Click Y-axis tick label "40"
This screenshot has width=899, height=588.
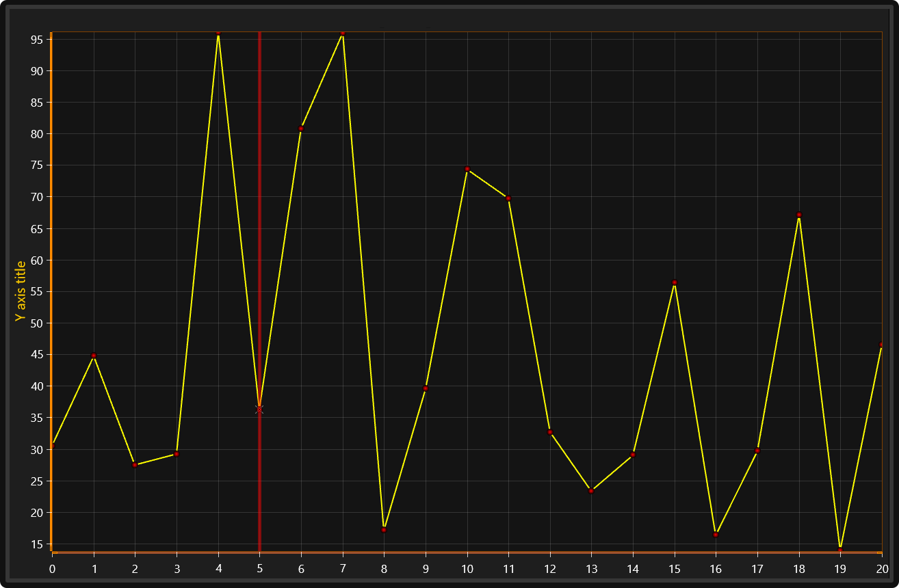pos(37,386)
